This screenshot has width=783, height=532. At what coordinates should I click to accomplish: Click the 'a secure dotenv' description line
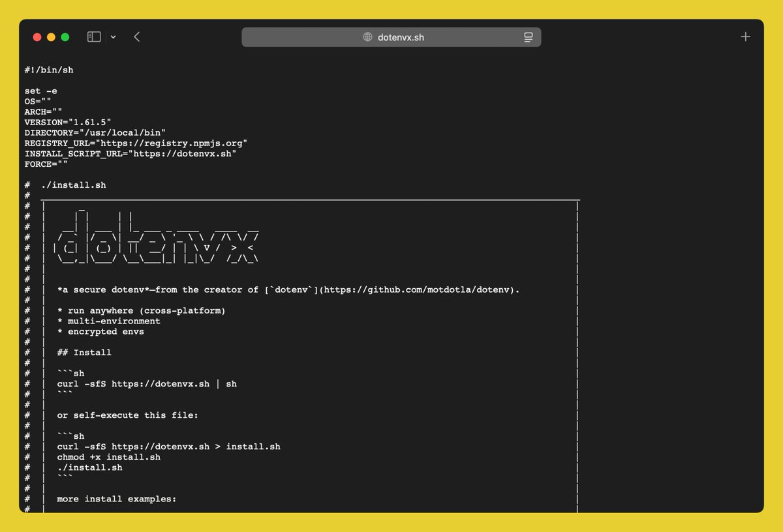click(288, 289)
